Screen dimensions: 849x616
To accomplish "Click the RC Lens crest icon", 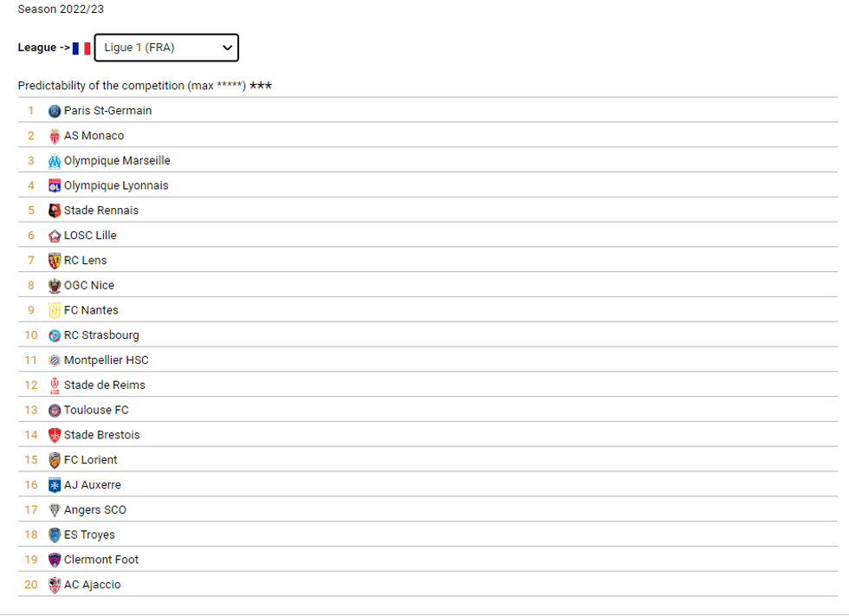I will click(x=55, y=261).
